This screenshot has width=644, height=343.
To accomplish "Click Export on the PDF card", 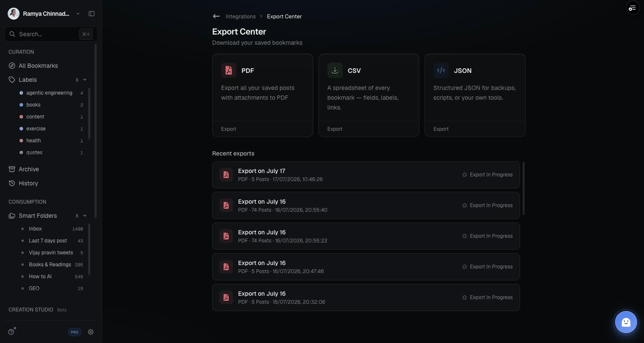I will point(229,129).
